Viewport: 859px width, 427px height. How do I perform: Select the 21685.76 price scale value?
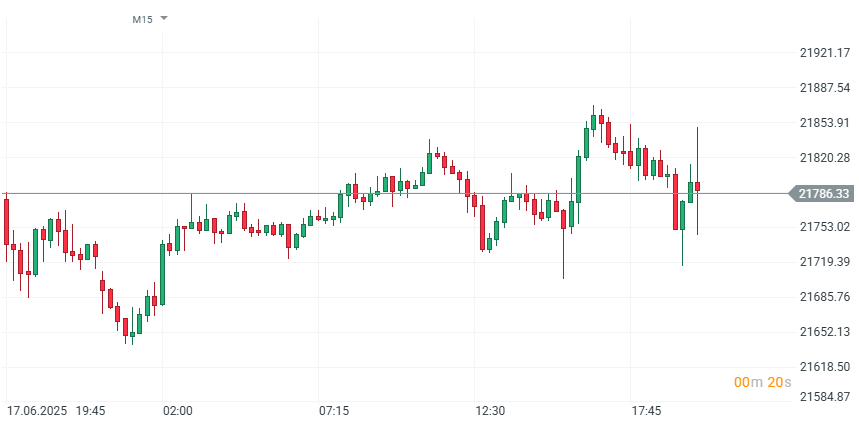824,297
